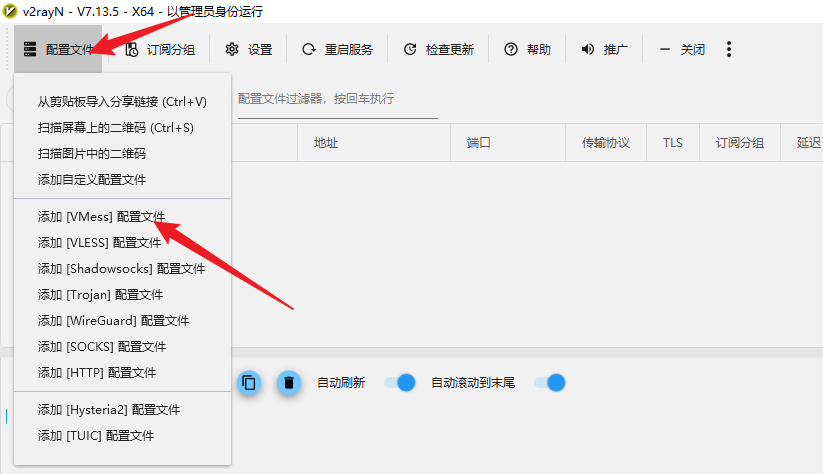Toggle the 自动刷新 switch
Image resolution: width=823 pixels, height=474 pixels.
tap(399, 382)
